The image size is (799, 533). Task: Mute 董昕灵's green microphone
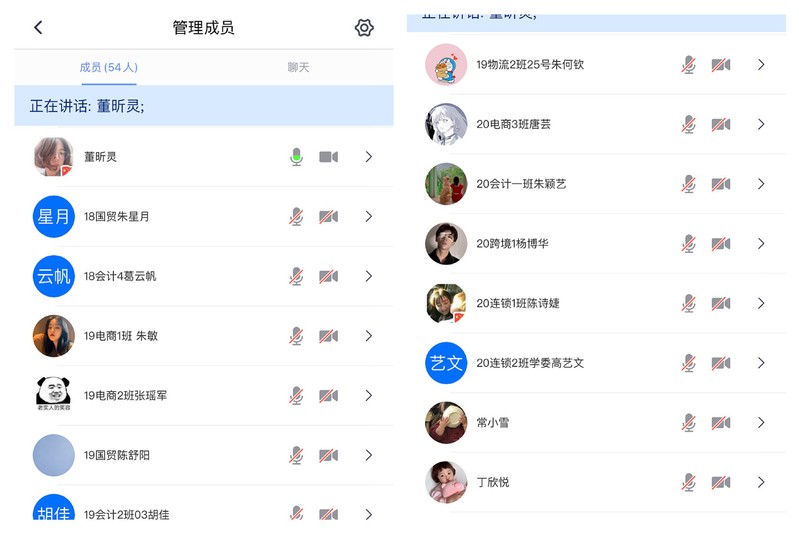(x=296, y=157)
